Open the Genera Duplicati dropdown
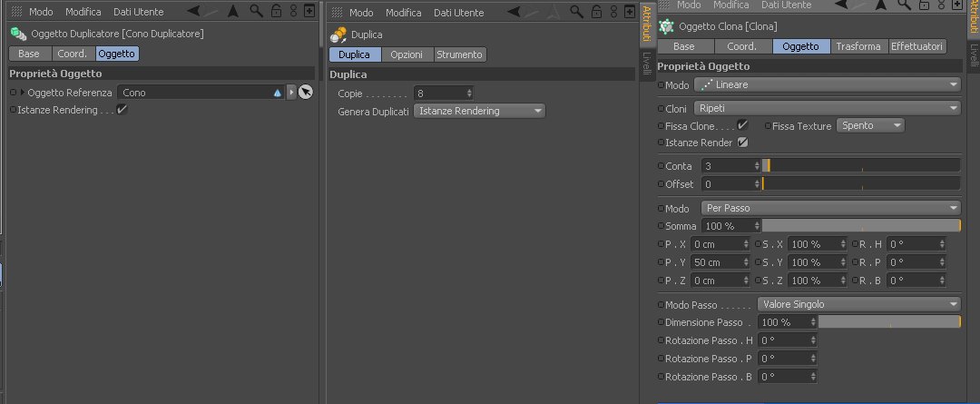Viewport: 980px width, 404px height. coord(479,112)
